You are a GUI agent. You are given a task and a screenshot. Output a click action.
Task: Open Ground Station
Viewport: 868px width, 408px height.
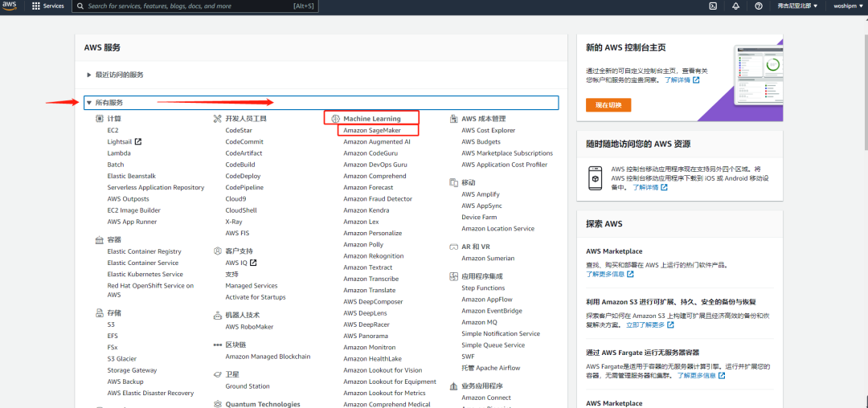(248, 386)
